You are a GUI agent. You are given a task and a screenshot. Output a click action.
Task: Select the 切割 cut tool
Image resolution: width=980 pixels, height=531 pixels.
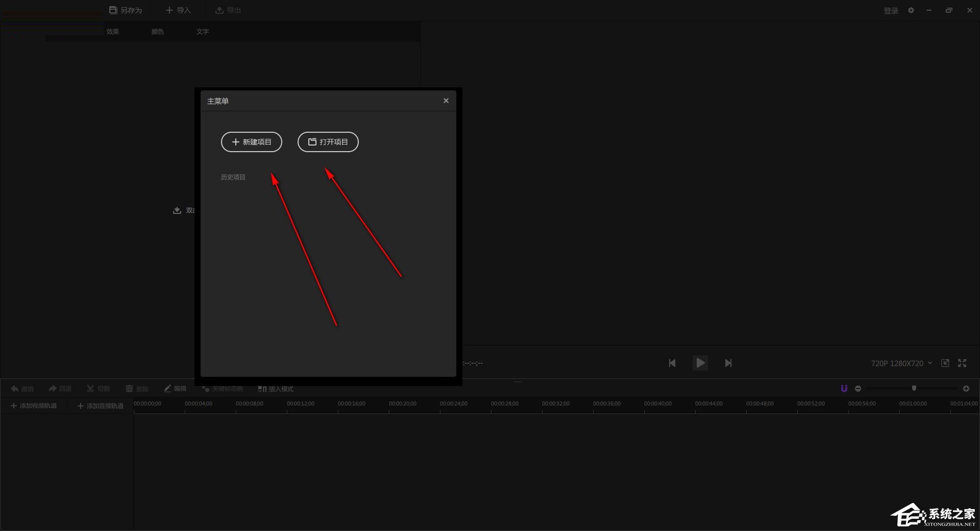(98, 389)
